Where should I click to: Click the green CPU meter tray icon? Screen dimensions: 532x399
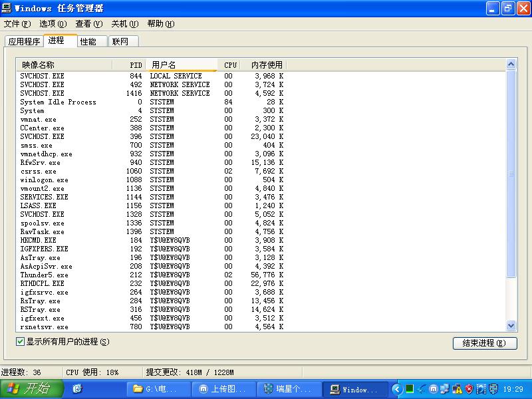(410, 389)
